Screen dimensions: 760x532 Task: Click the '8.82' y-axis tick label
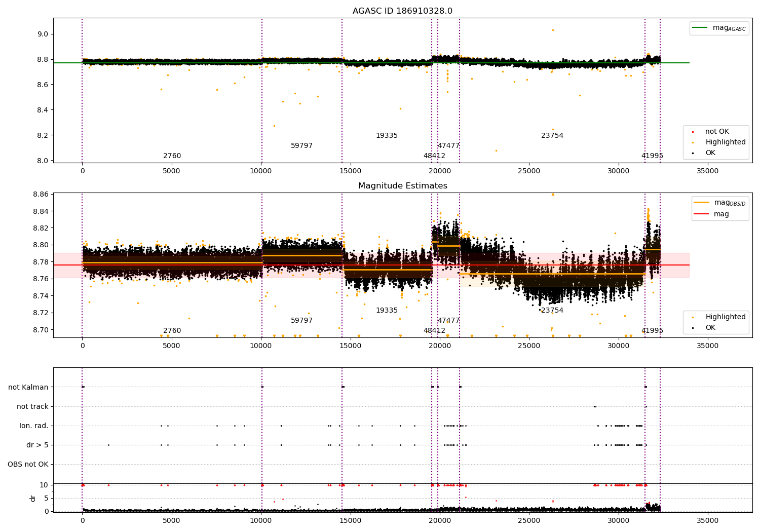pos(40,229)
